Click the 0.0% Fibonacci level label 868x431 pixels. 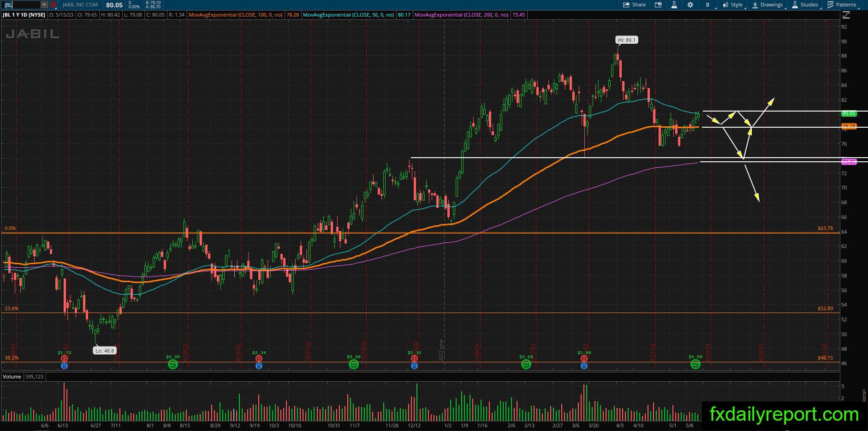click(10, 228)
